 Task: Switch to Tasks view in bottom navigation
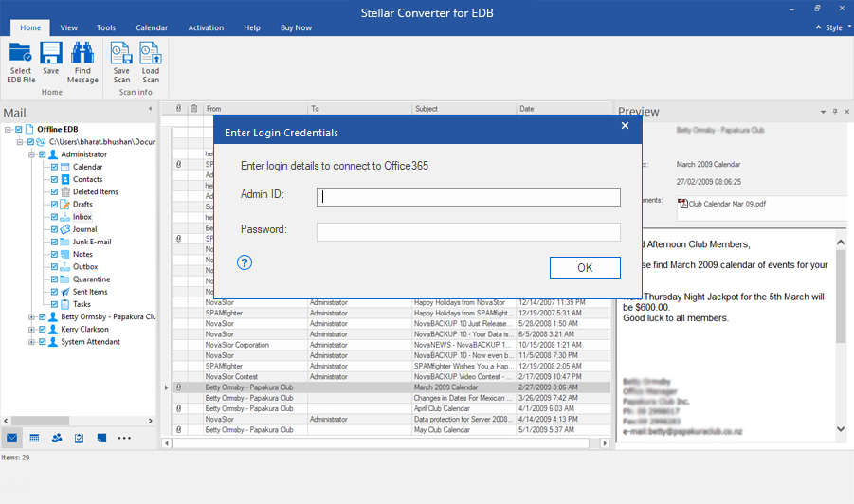click(x=79, y=438)
